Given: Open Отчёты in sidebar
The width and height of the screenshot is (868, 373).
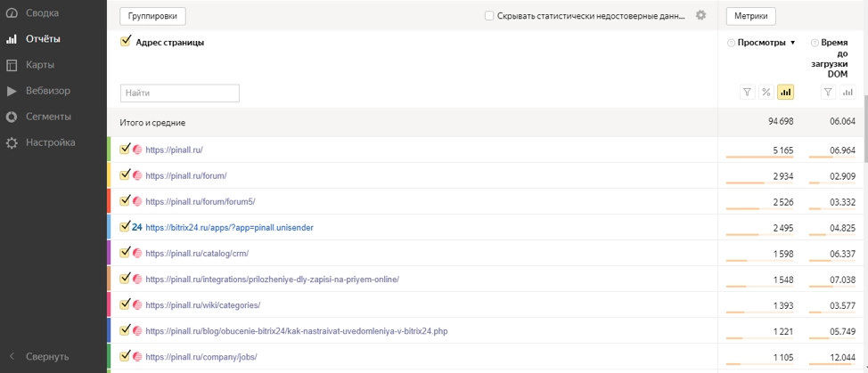Looking at the screenshot, I should tap(43, 39).
